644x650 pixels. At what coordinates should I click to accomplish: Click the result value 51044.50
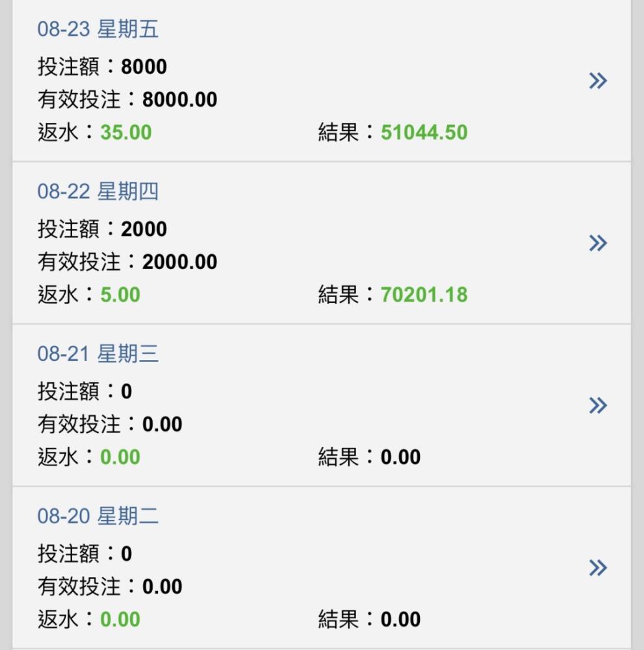tap(424, 133)
